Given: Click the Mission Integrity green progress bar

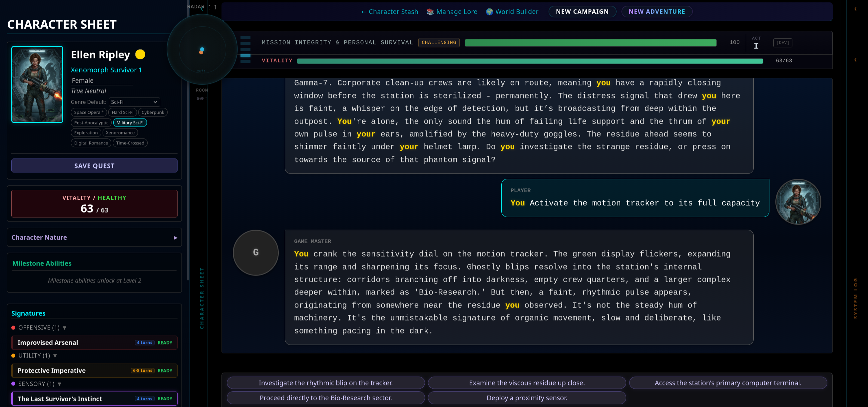Looking at the screenshot, I should click(590, 42).
